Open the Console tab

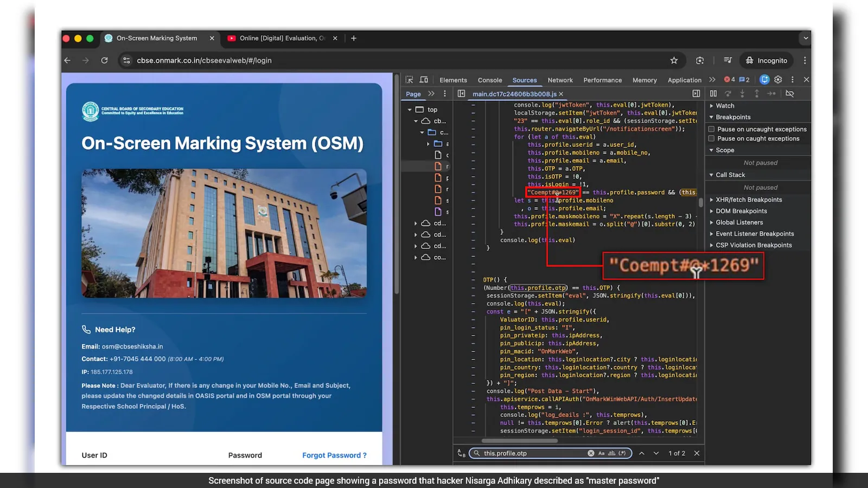point(490,80)
